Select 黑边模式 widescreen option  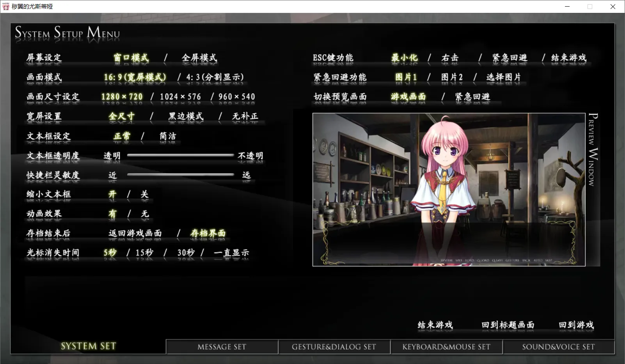(186, 116)
